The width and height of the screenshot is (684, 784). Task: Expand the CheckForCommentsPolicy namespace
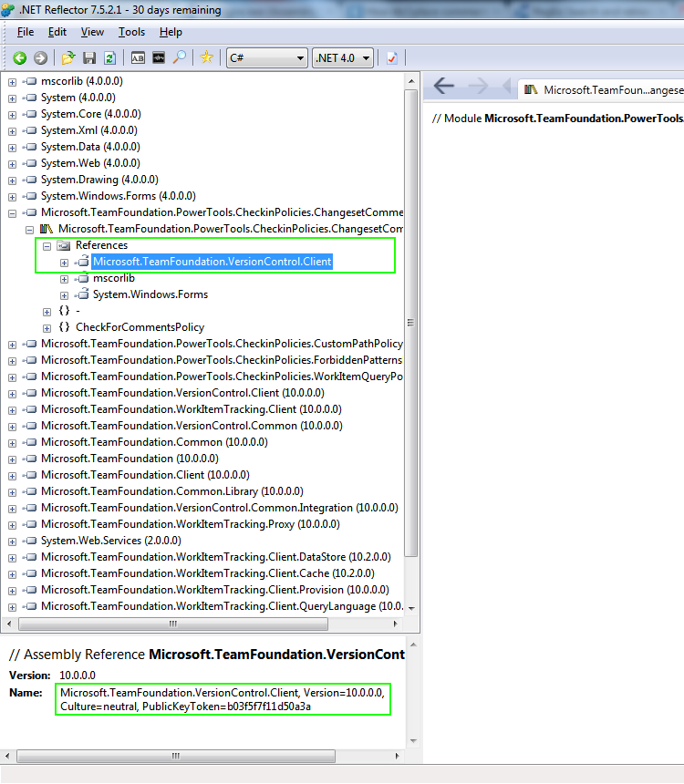47,328
